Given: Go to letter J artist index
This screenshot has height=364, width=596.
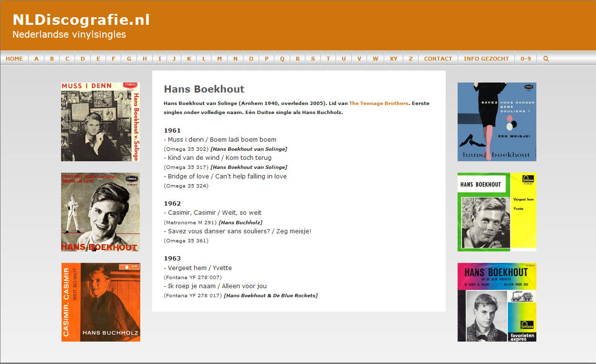Looking at the screenshot, I should pos(174,59).
